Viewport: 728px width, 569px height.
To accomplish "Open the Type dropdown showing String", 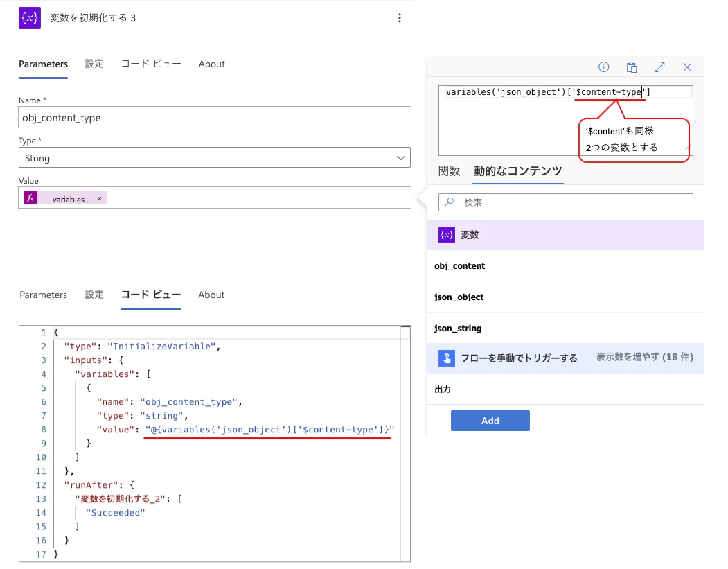I will [x=215, y=157].
